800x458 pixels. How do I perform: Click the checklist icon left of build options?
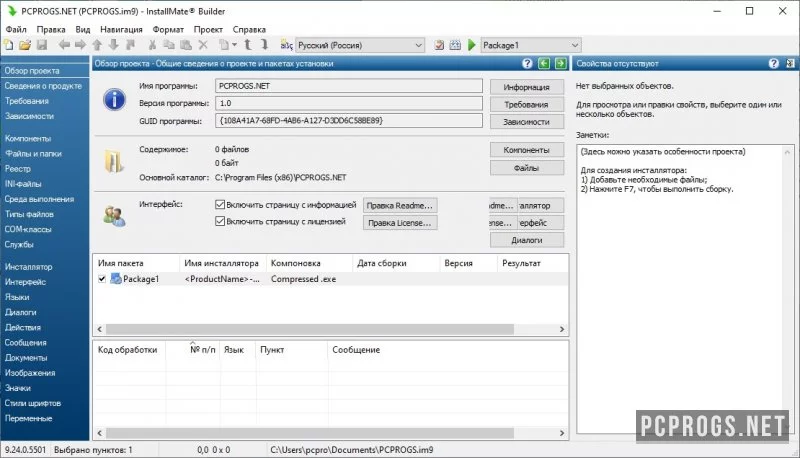[x=439, y=45]
